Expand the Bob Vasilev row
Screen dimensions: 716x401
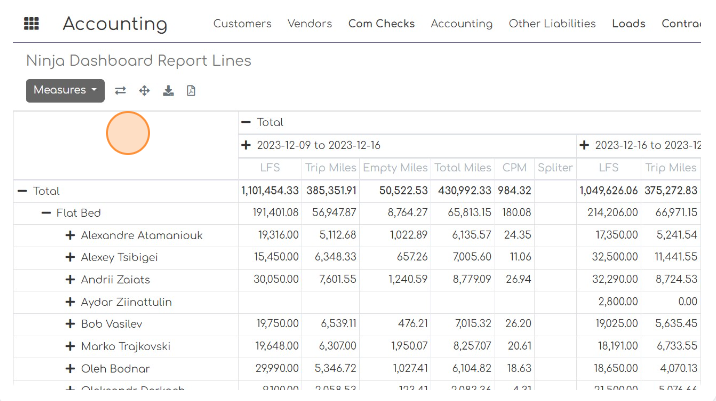(70, 324)
